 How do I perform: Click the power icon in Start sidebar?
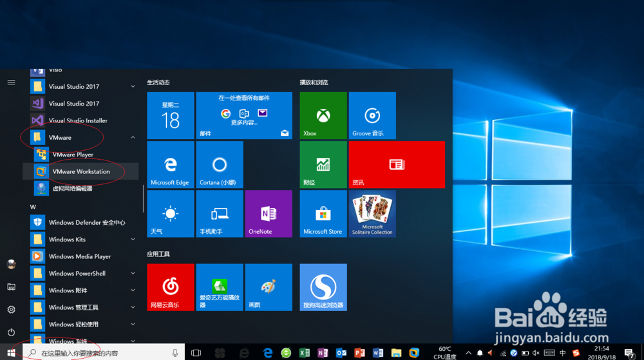pyautogui.click(x=11, y=332)
